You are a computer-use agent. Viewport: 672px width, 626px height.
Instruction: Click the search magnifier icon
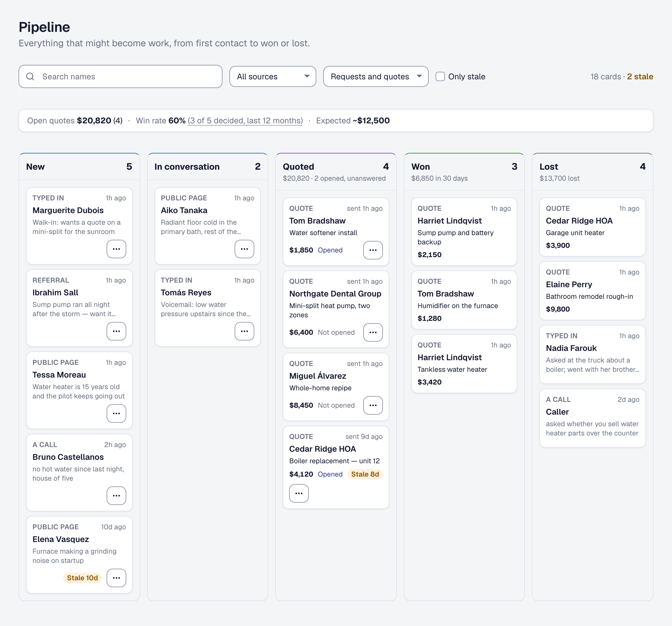[x=30, y=77]
